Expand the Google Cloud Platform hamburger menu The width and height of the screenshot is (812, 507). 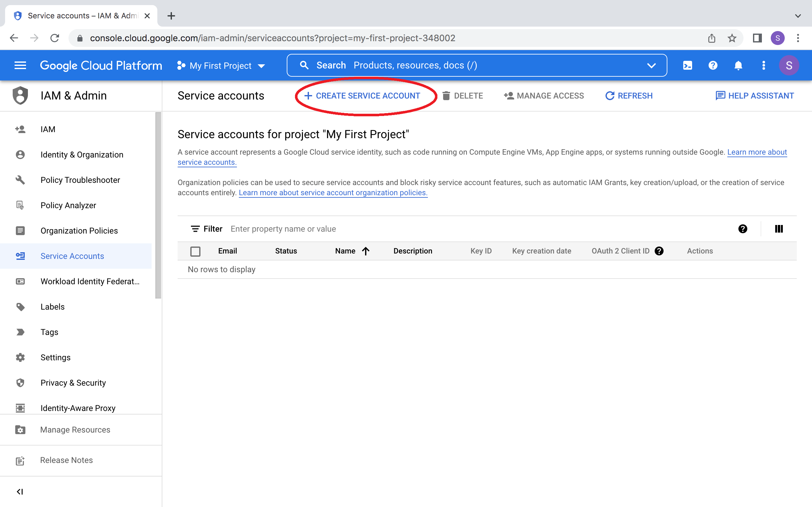point(21,65)
